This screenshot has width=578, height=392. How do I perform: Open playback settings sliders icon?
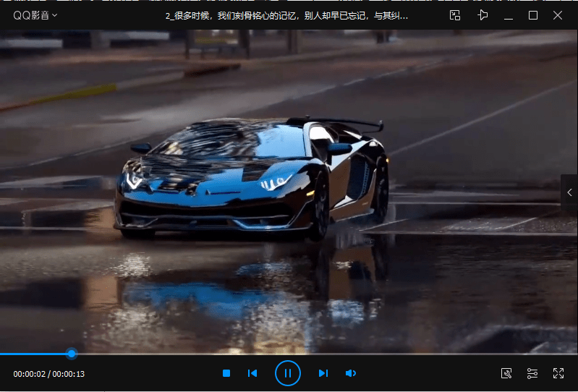click(532, 373)
